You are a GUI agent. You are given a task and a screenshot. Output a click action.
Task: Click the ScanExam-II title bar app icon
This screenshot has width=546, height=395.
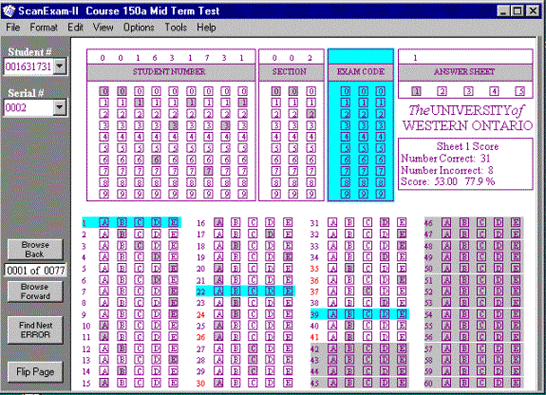(9, 11)
